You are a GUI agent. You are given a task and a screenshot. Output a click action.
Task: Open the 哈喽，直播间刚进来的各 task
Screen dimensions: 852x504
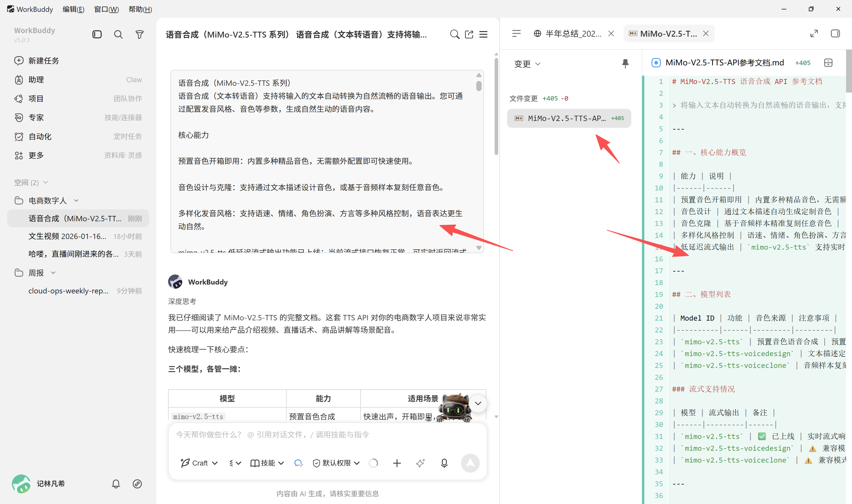[x=78, y=254]
